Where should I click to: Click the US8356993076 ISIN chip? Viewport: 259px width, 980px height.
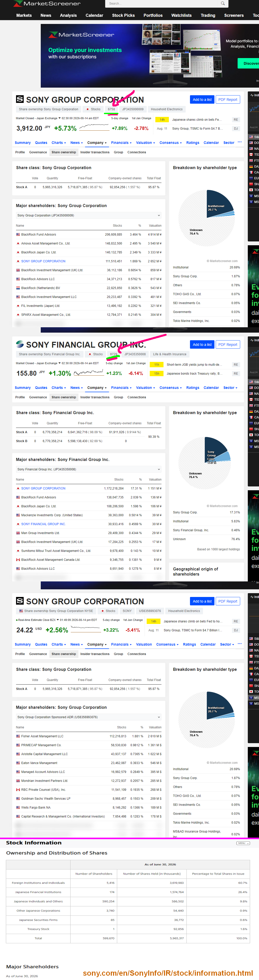[x=150, y=611]
